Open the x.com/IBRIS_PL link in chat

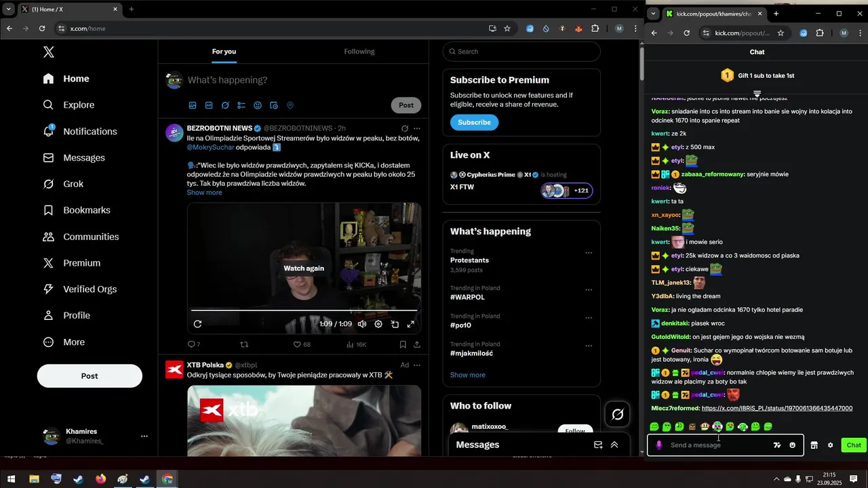(x=777, y=408)
